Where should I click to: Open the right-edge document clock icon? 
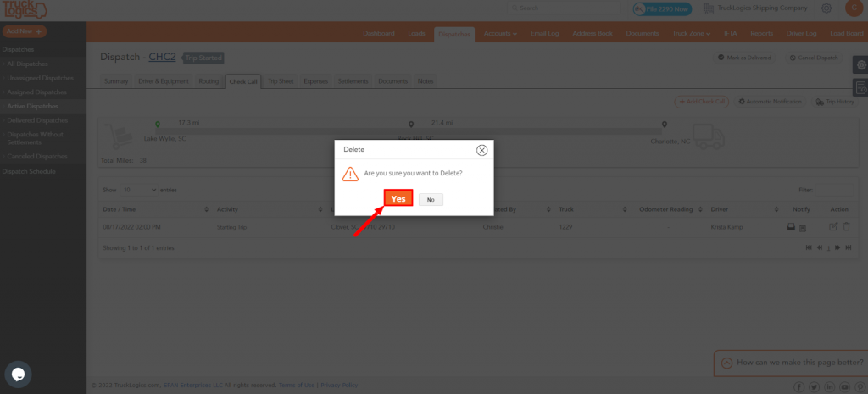point(861,87)
